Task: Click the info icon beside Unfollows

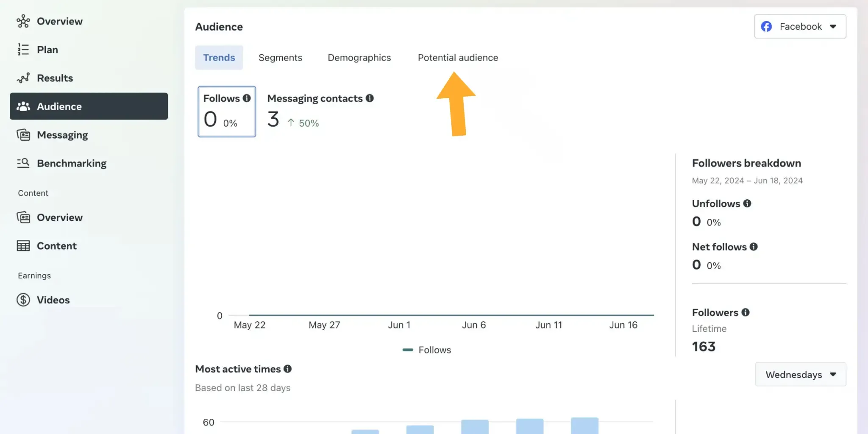Action: [747, 203]
